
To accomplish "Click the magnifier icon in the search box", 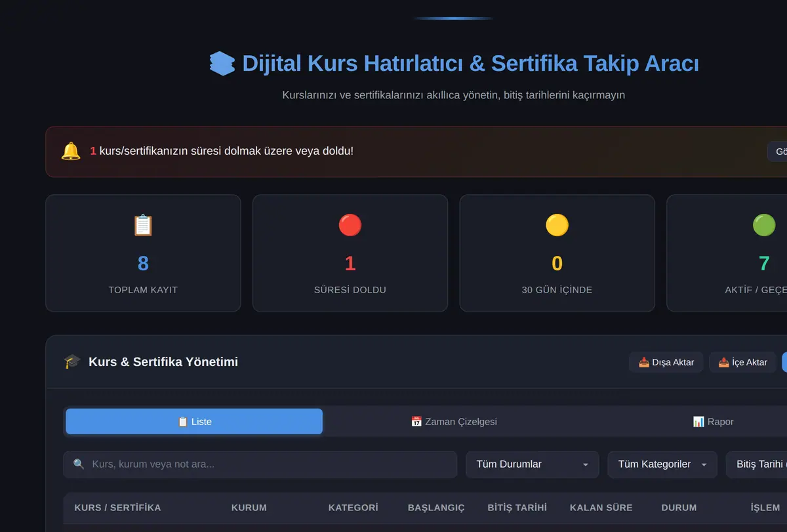I will pyautogui.click(x=79, y=464).
